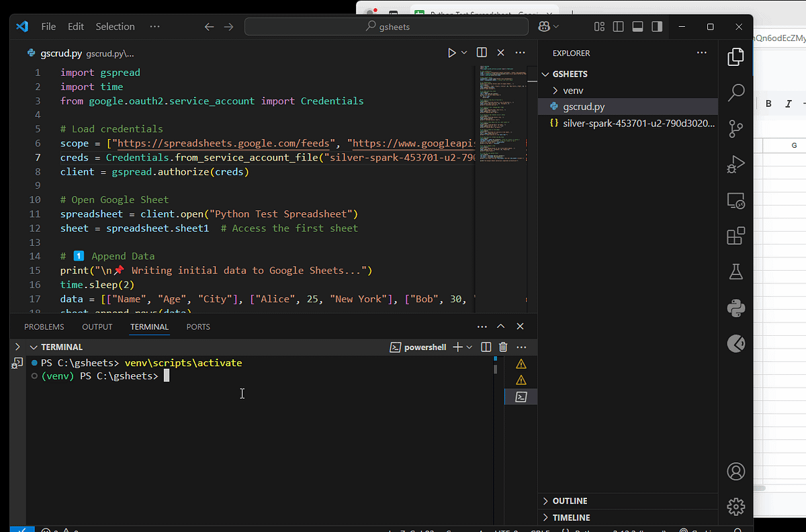Open the Extensions view
This screenshot has width=806, height=532.
point(736,236)
